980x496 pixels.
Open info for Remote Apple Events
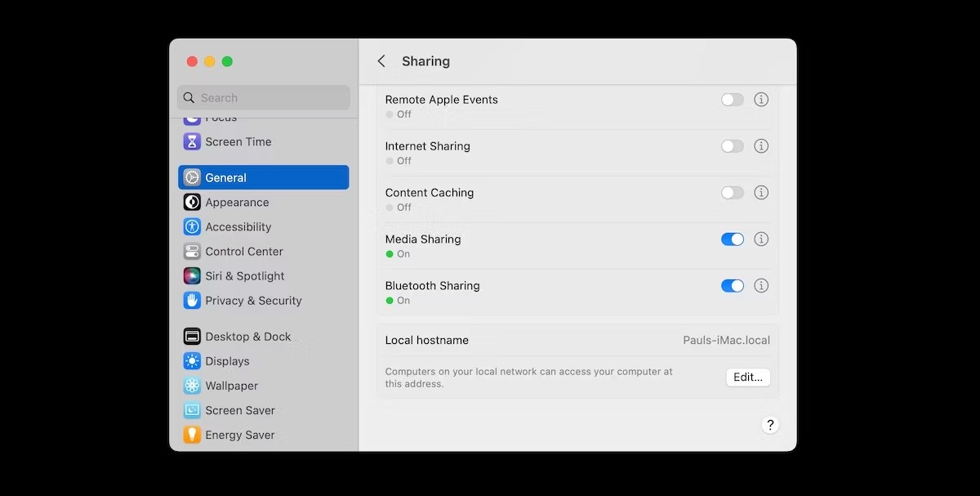(761, 100)
